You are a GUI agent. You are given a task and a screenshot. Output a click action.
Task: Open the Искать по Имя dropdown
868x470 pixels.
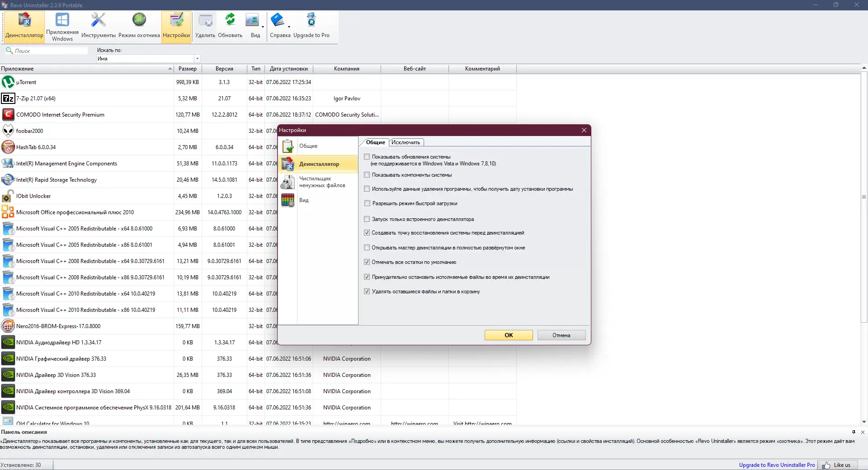[197, 59]
